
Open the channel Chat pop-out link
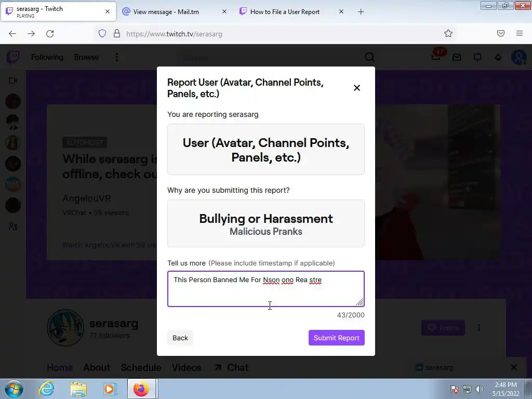click(x=231, y=367)
